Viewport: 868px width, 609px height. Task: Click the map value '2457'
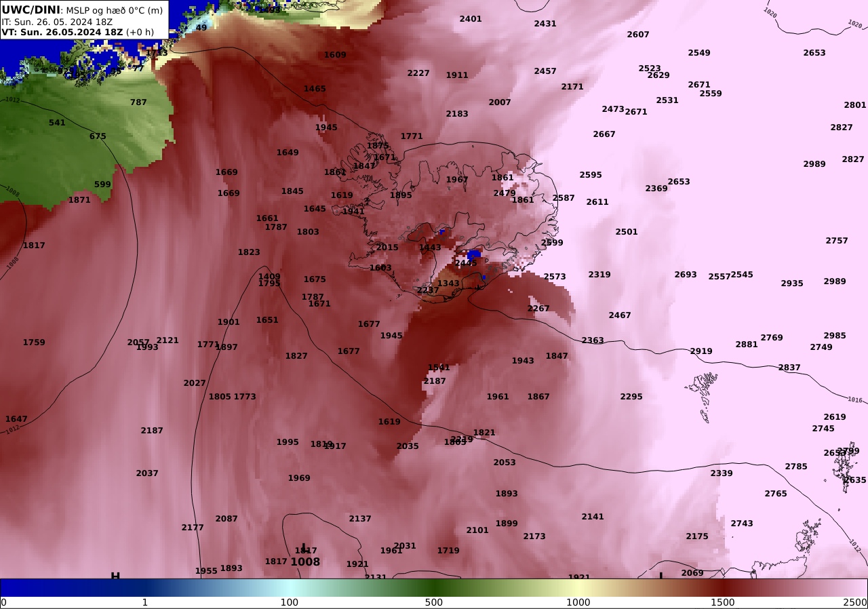tap(545, 71)
